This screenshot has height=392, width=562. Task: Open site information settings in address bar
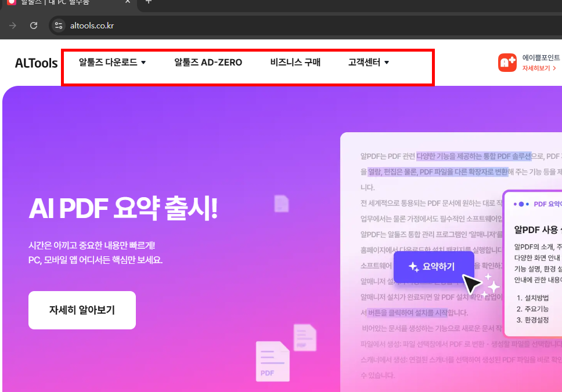(x=57, y=26)
